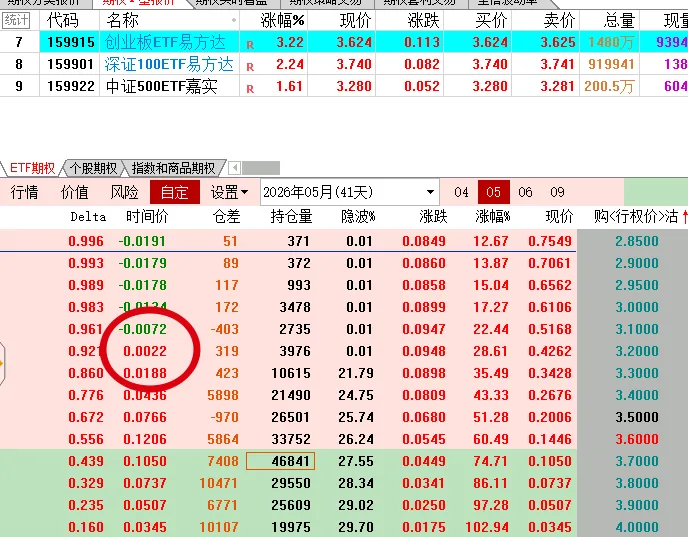Click the 仓差 value -970
This screenshot has width=688, height=537.
[x=224, y=417]
